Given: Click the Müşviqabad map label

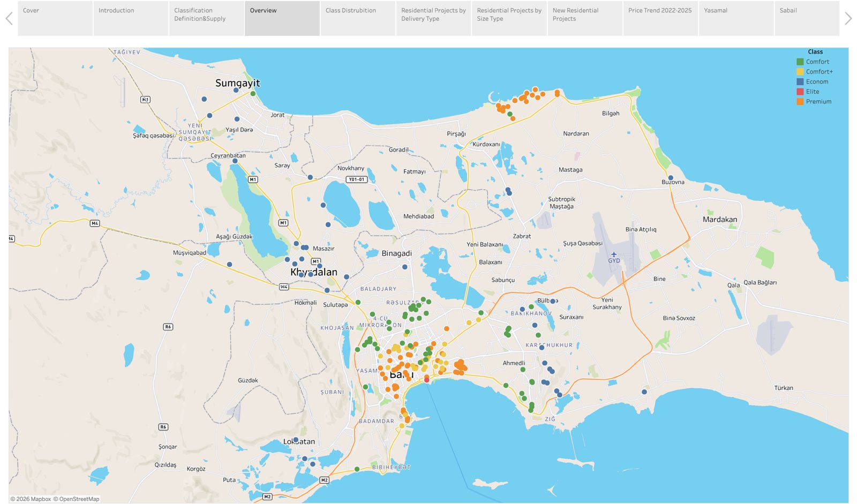Looking at the screenshot, I should (x=189, y=253).
